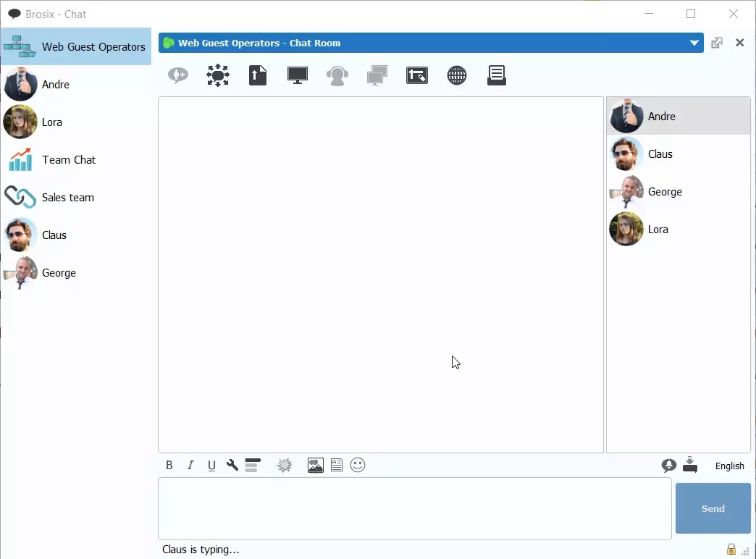This screenshot has width=756, height=559.
Task: Click the overlapping screens icon
Action: (x=377, y=76)
